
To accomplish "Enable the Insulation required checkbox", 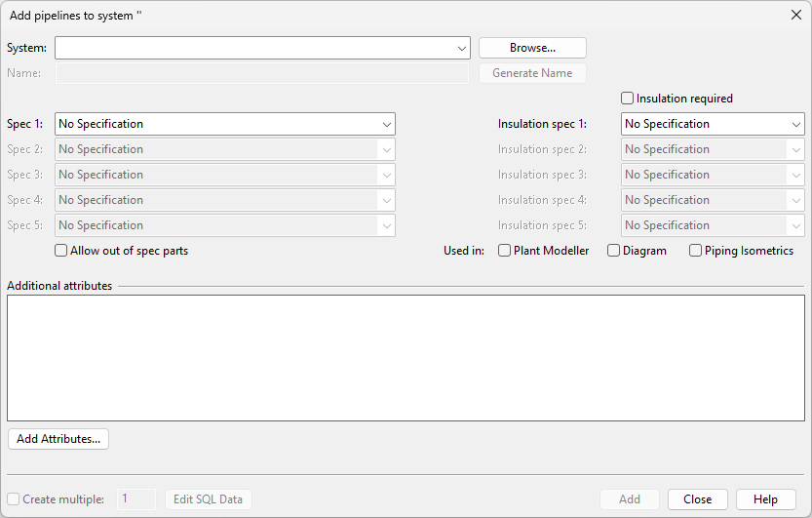I will point(628,99).
